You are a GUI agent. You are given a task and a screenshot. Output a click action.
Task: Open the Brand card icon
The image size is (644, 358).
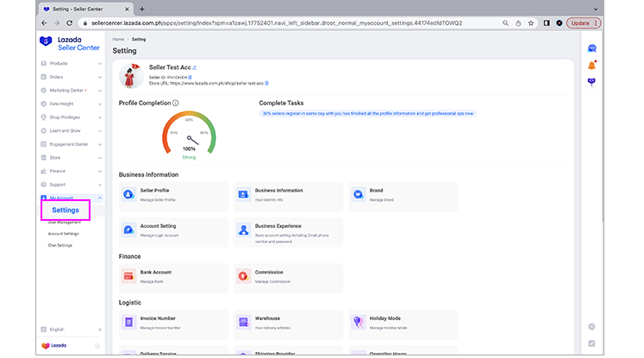click(358, 194)
